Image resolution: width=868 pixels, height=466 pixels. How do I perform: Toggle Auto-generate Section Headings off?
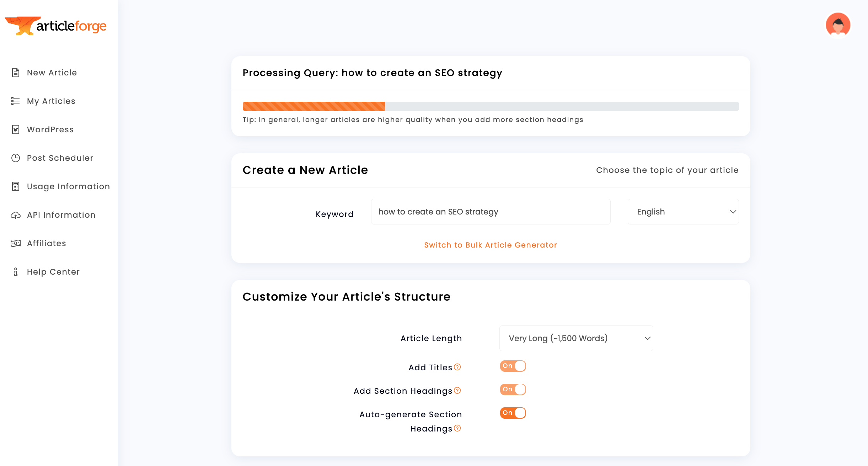pyautogui.click(x=513, y=413)
